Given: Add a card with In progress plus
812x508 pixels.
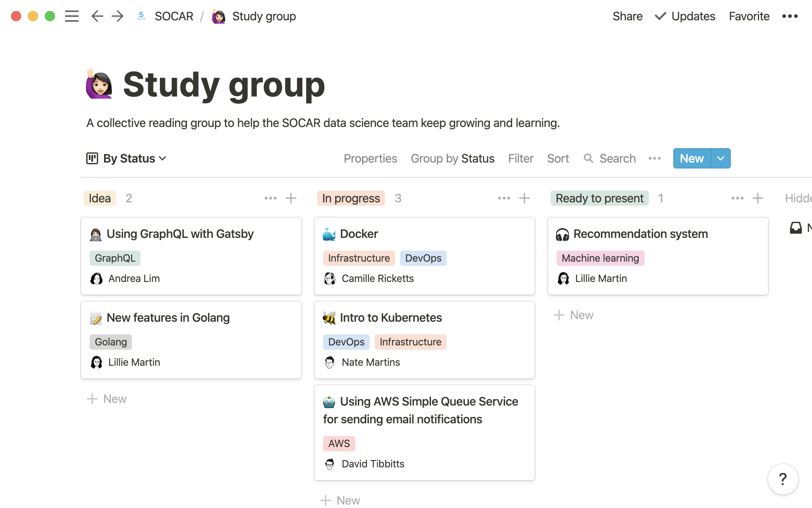Looking at the screenshot, I should pos(524,198).
